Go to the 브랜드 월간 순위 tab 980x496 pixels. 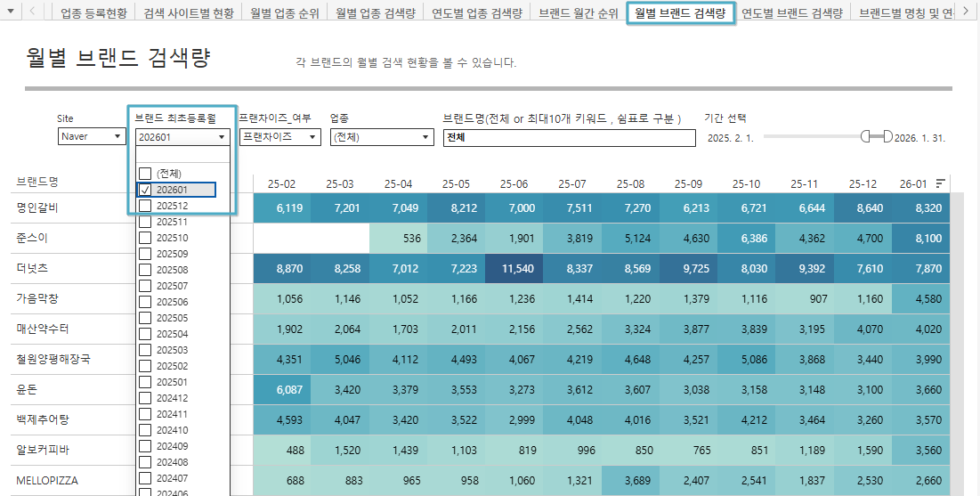click(579, 13)
